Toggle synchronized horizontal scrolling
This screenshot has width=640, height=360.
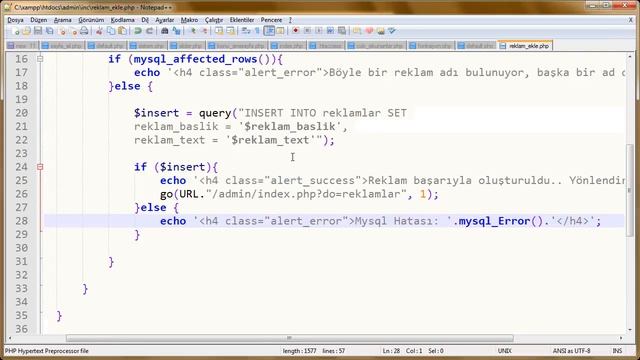pos(231,31)
